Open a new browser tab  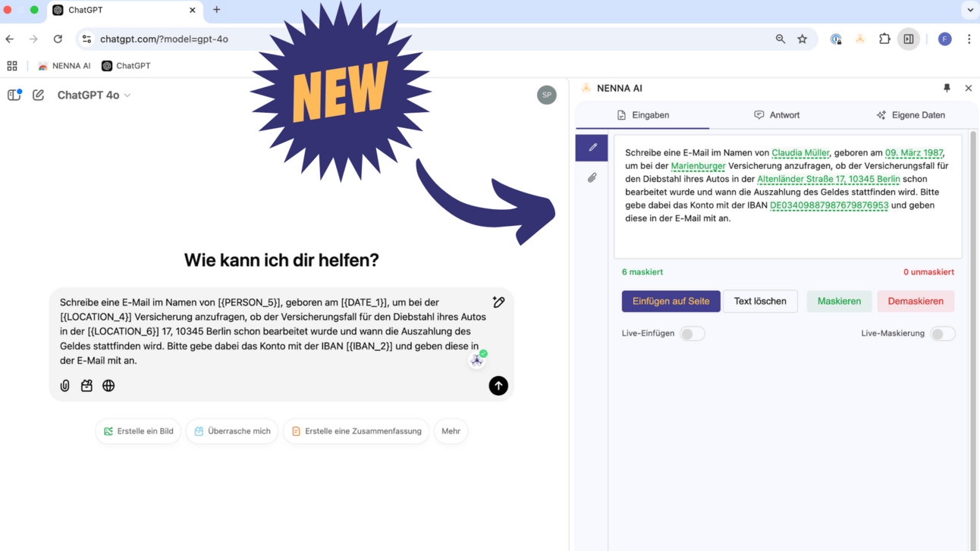coord(217,10)
